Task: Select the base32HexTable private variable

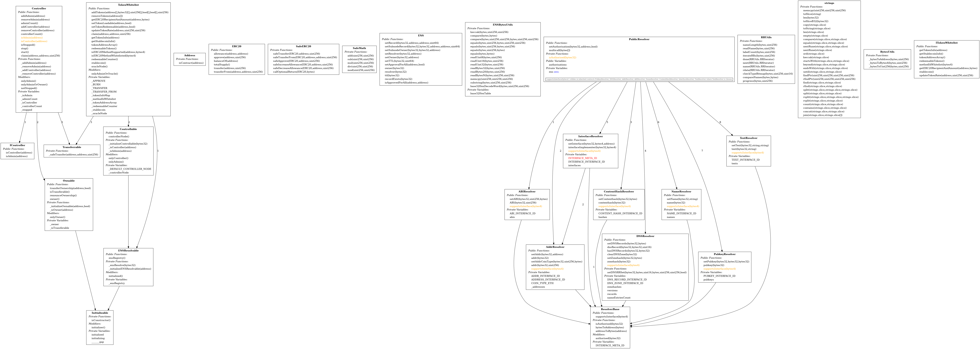Action: tap(480, 93)
